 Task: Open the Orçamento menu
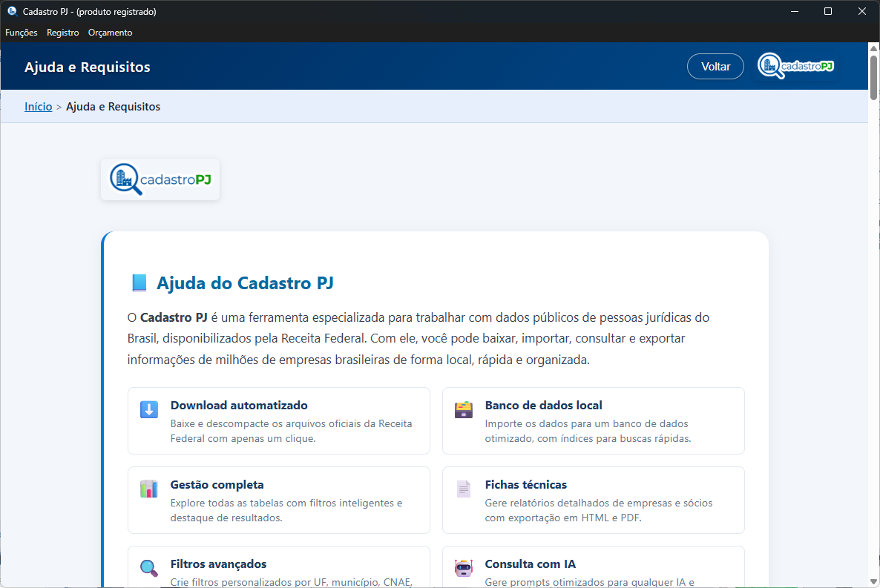tap(110, 33)
